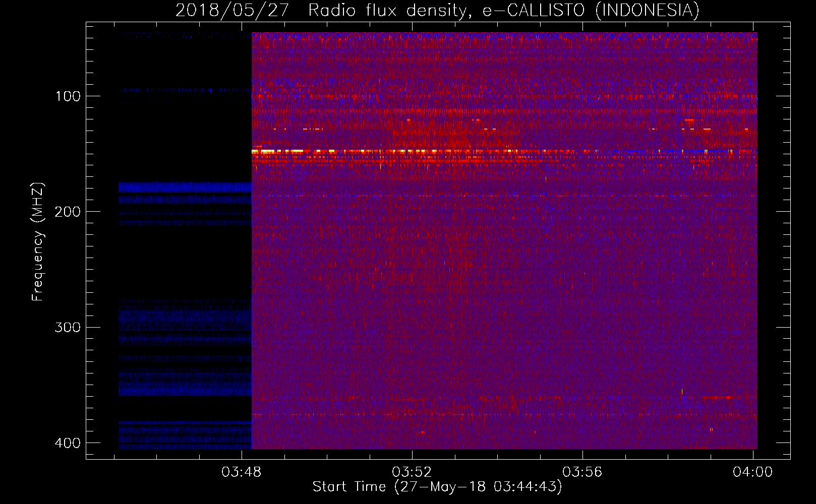
Task: Click the "03:56" time tick label
Action: (x=582, y=472)
